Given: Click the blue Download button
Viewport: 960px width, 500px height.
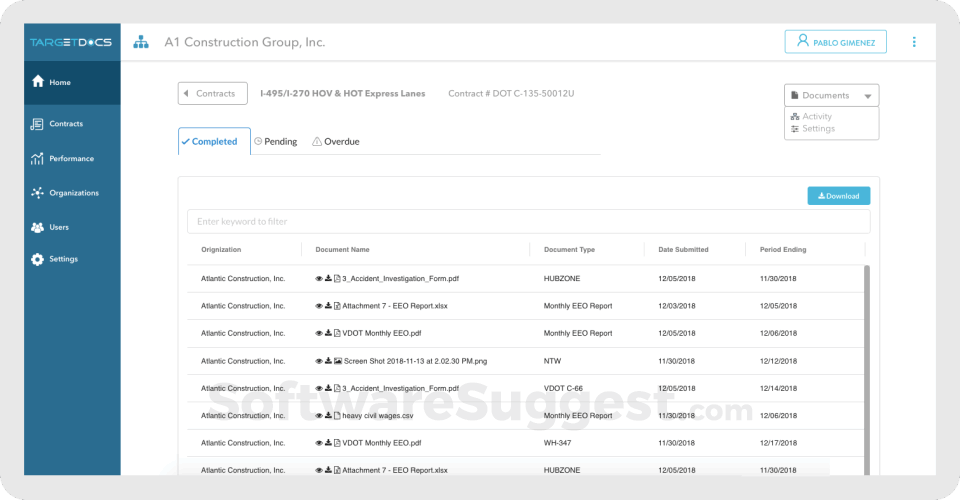Looking at the screenshot, I should click(x=838, y=196).
